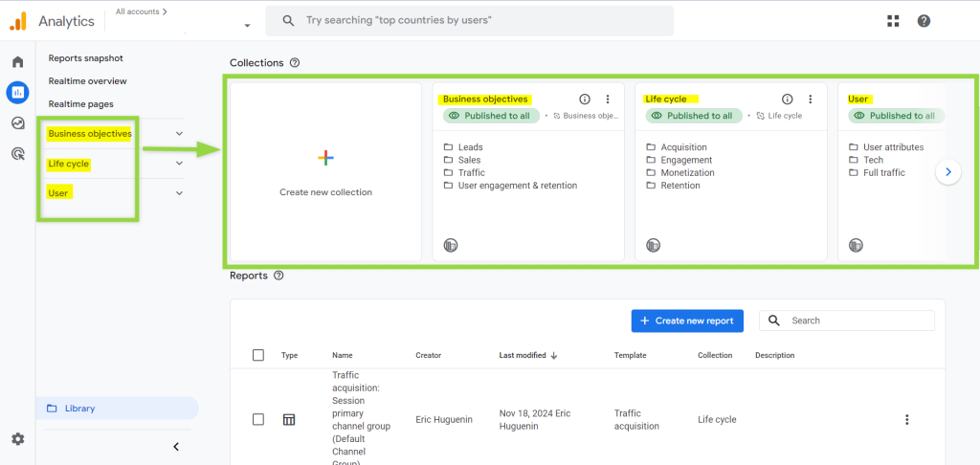Open the account selector dropdown arrow
The width and height of the screenshot is (980, 465).
tap(247, 26)
